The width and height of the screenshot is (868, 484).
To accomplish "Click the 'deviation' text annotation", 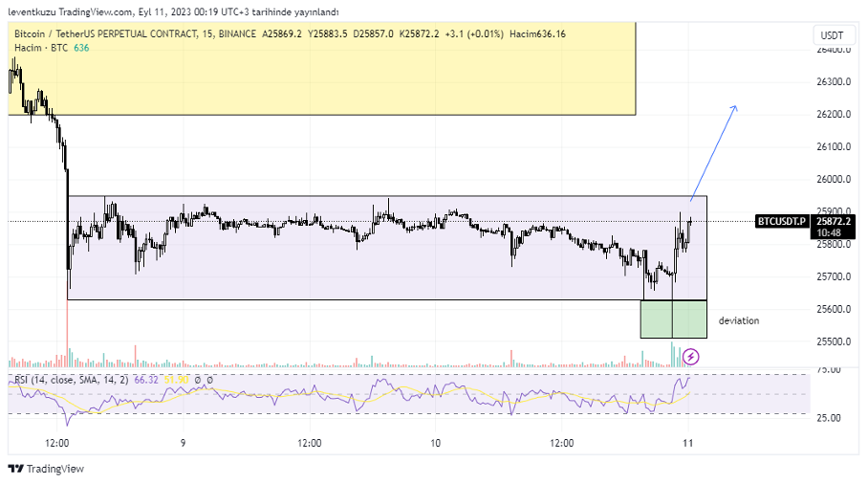I will tap(739, 320).
